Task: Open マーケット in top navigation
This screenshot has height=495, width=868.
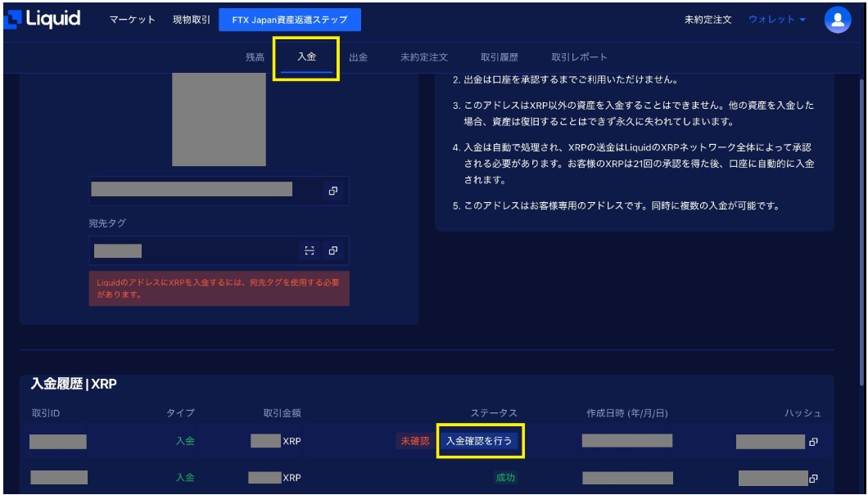Action: point(133,20)
